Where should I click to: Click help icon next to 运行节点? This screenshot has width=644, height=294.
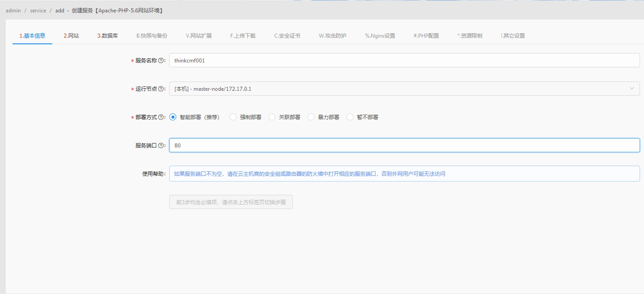click(161, 89)
